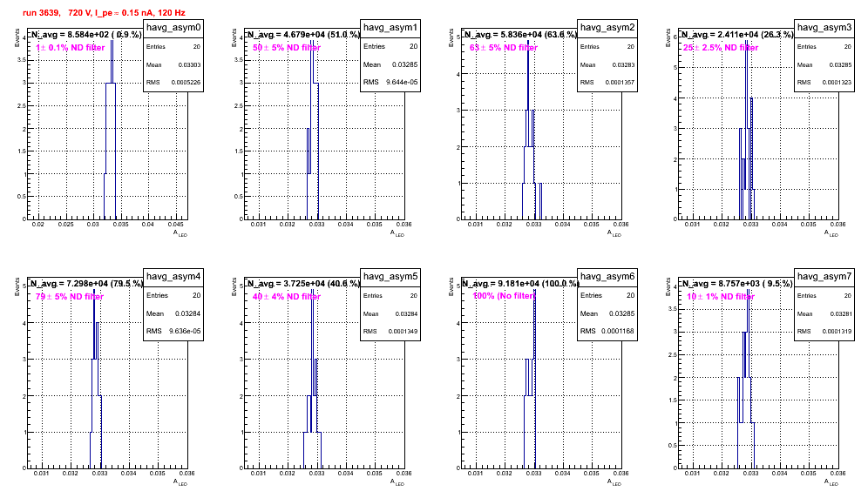
Task: Click the N_avg = 8.584e+02 label
Action: (x=85, y=34)
